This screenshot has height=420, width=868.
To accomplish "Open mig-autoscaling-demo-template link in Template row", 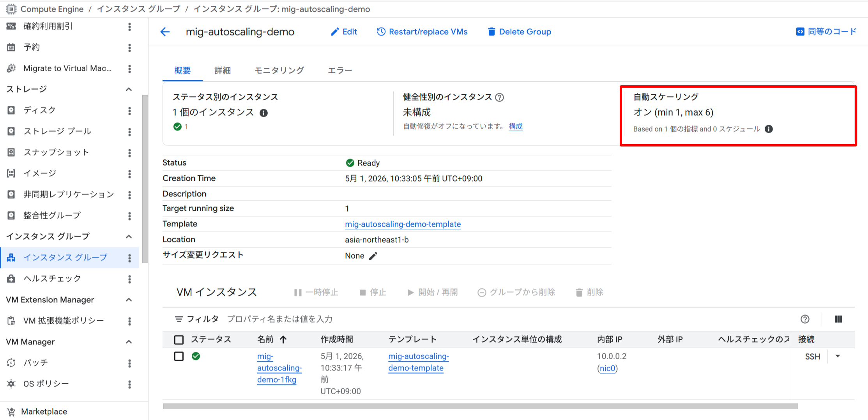I will pos(403,224).
